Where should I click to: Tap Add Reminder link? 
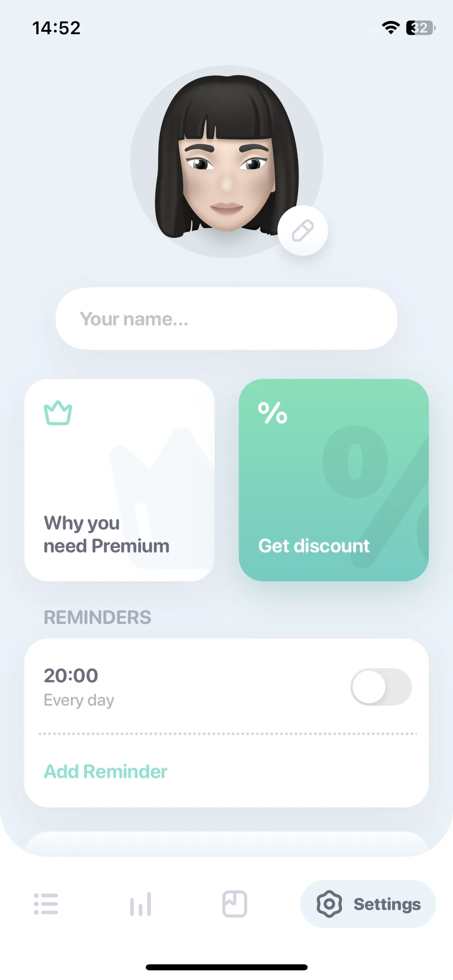[x=105, y=772]
